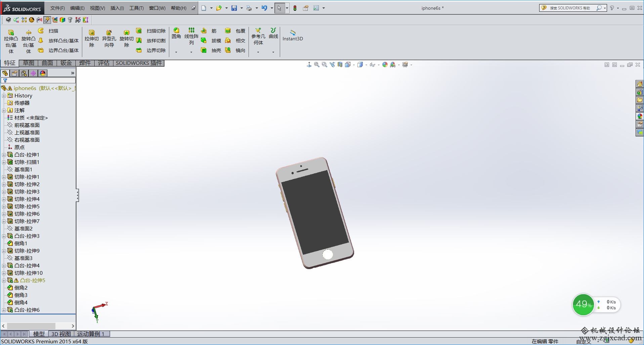644x345 pixels.
Task: Select the Intersect (相交) tool
Action: [235, 41]
